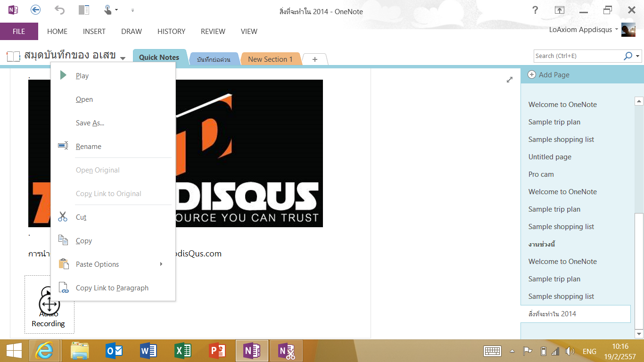Choose Open from the context menu
This screenshot has height=362, width=644.
[113, 99]
